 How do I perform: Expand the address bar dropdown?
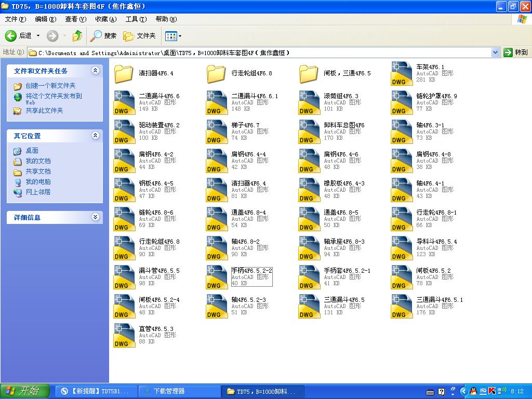pyautogui.click(x=495, y=52)
